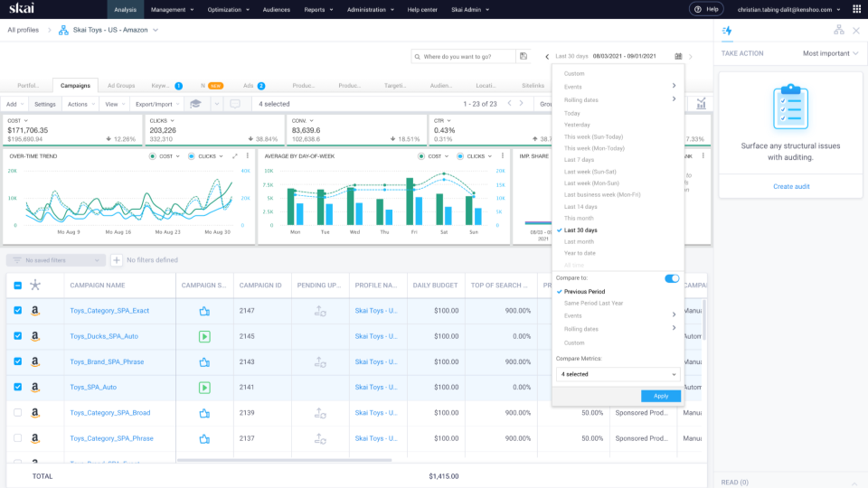The width and height of the screenshot is (868, 488).
Task: Click the plus icon to add a filter
Action: tap(117, 260)
